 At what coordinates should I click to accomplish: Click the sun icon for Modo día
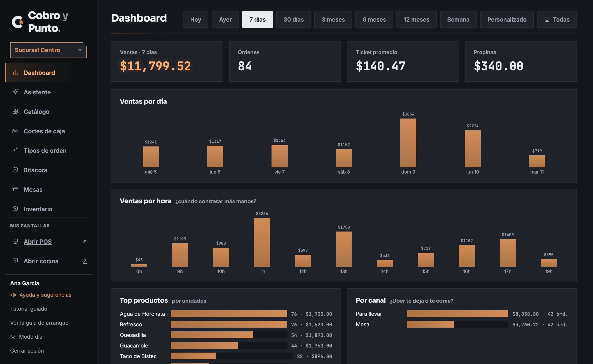(x=13, y=337)
